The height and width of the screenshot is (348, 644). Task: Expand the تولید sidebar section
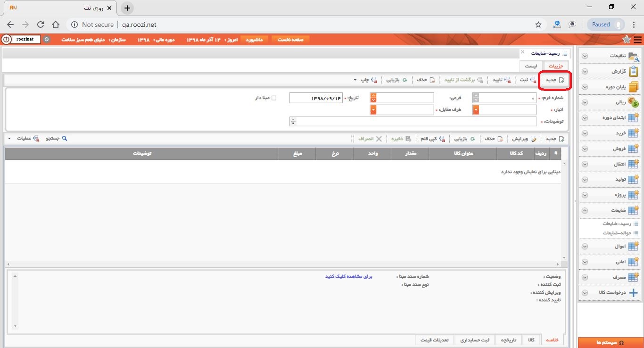585,180
